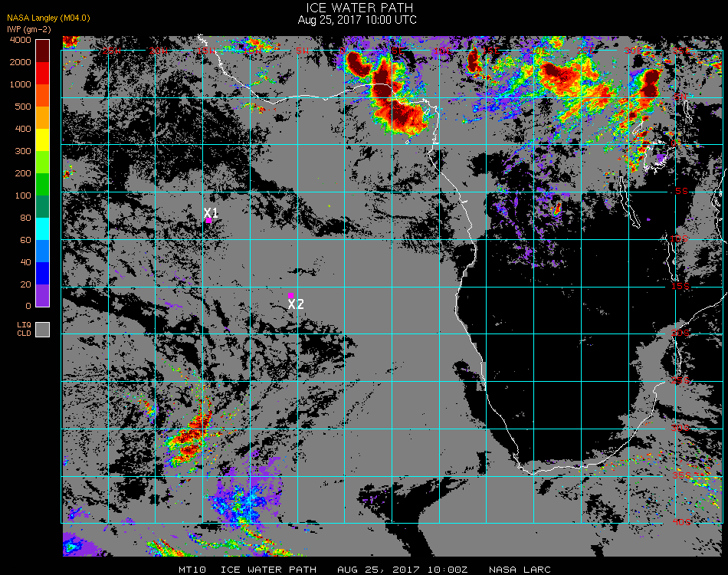Click the magenta X2 marker point
The width and height of the screenshot is (728, 575).
[290, 295]
